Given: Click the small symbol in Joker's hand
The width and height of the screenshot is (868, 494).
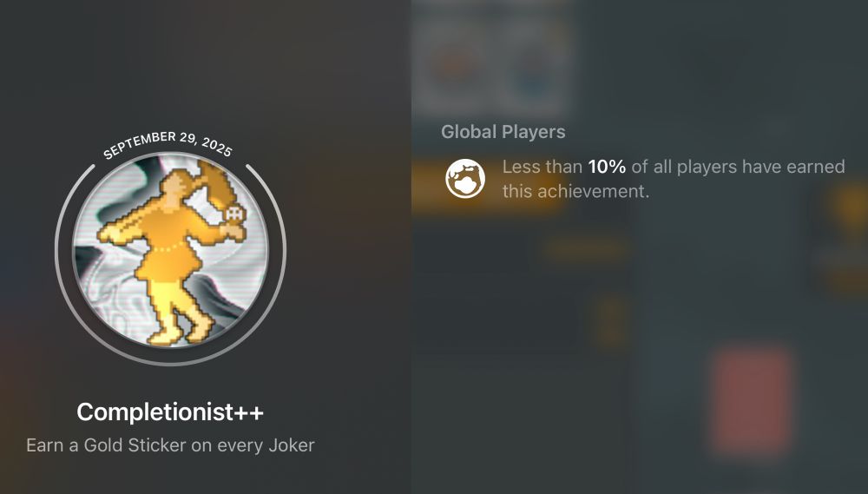Looking at the screenshot, I should point(234,214).
